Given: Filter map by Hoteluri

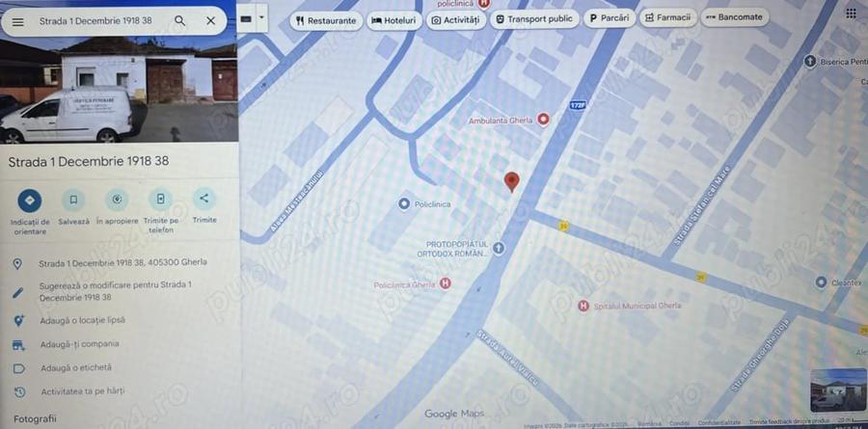Looking at the screenshot, I should pyautogui.click(x=393, y=20).
